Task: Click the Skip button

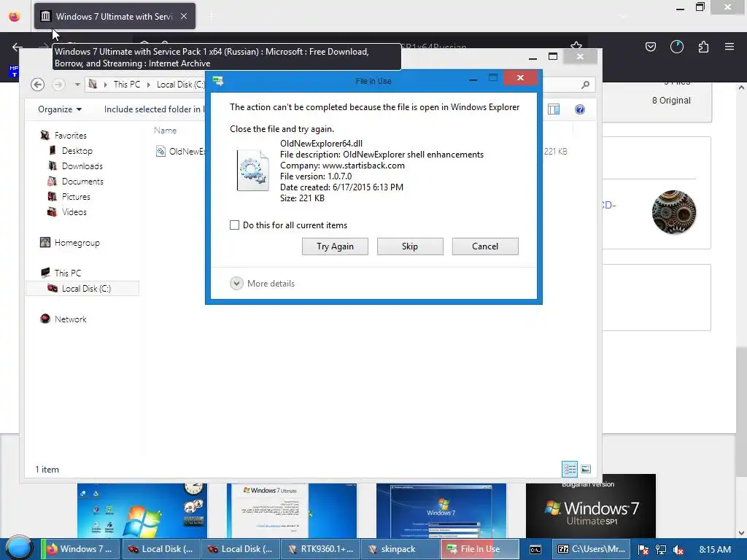Action: pos(410,246)
